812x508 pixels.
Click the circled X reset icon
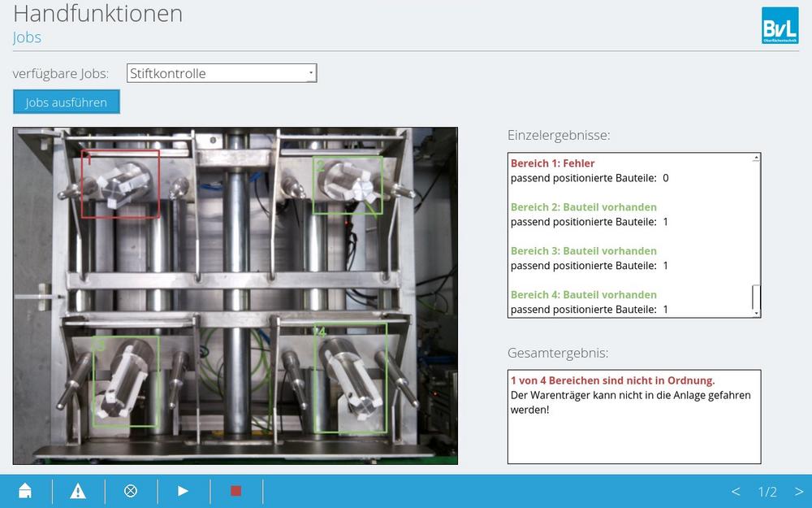point(131,490)
